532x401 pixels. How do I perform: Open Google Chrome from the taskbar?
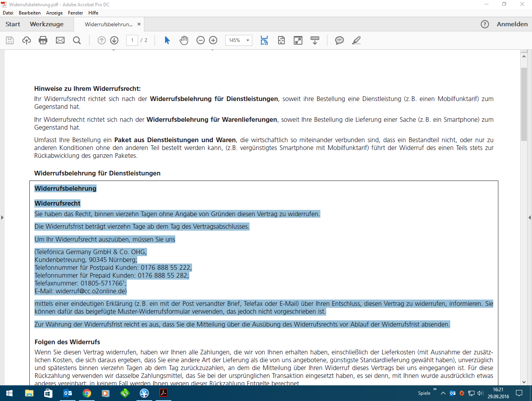(x=87, y=393)
